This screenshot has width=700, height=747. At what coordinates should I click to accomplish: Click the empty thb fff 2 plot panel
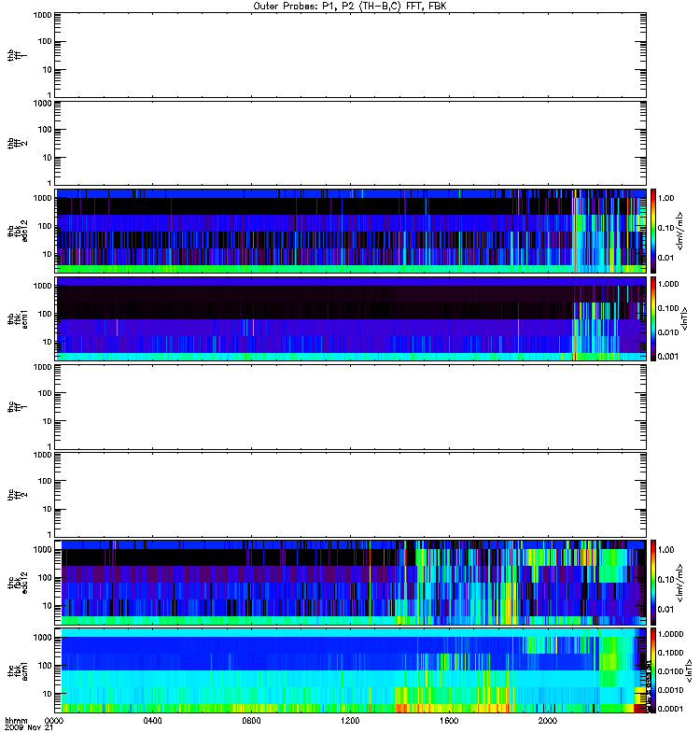pos(351,143)
